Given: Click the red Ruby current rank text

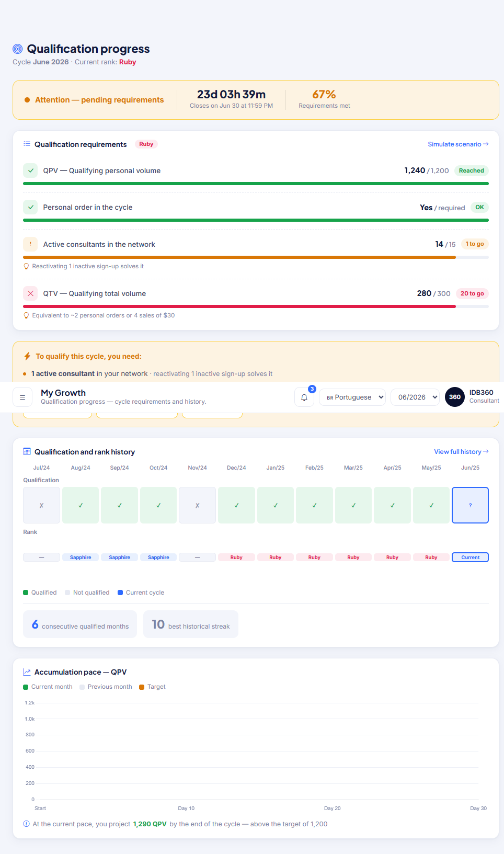Looking at the screenshot, I should [128, 62].
